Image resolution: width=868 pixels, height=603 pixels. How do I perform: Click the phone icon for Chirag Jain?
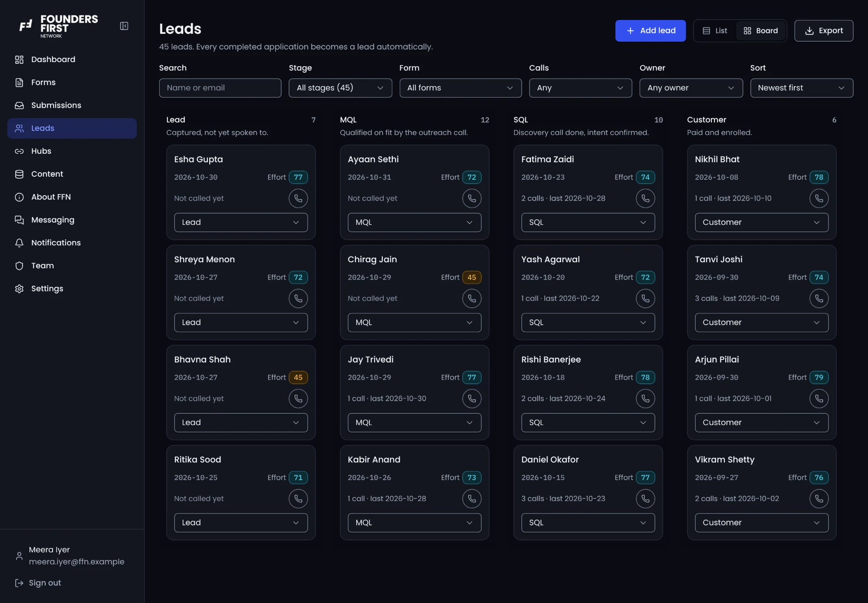pyautogui.click(x=472, y=299)
